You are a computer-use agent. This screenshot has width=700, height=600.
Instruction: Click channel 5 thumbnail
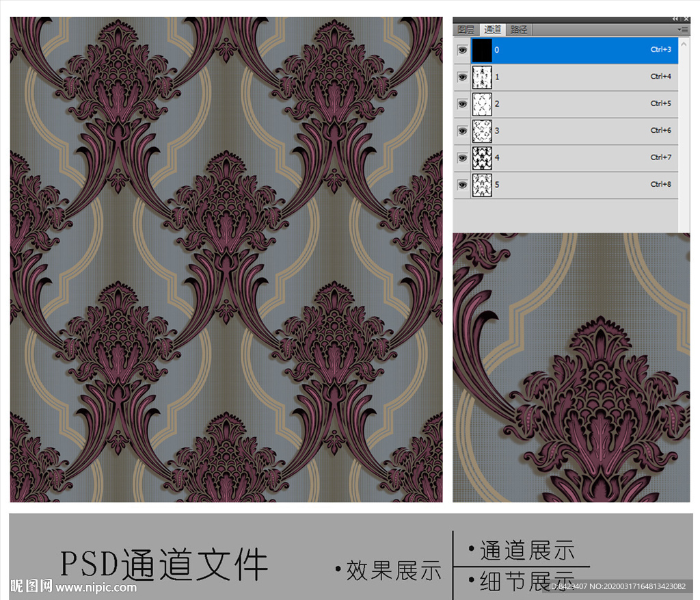pyautogui.click(x=482, y=185)
